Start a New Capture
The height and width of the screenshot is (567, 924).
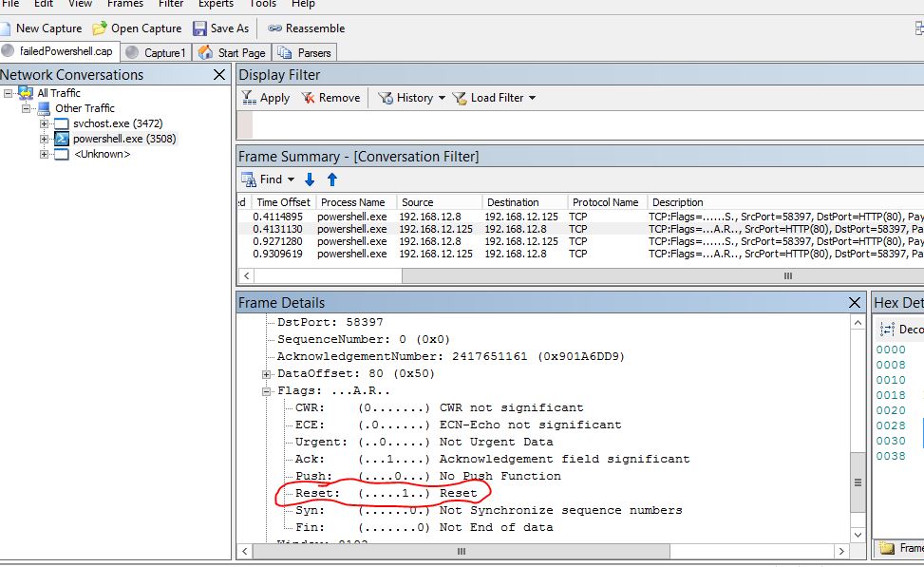[38, 28]
